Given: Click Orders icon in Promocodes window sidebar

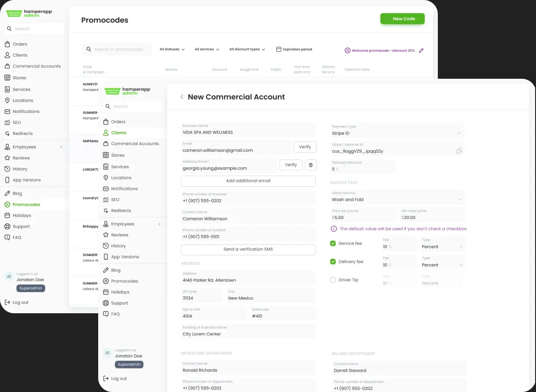Looking at the screenshot, I should 8,44.
